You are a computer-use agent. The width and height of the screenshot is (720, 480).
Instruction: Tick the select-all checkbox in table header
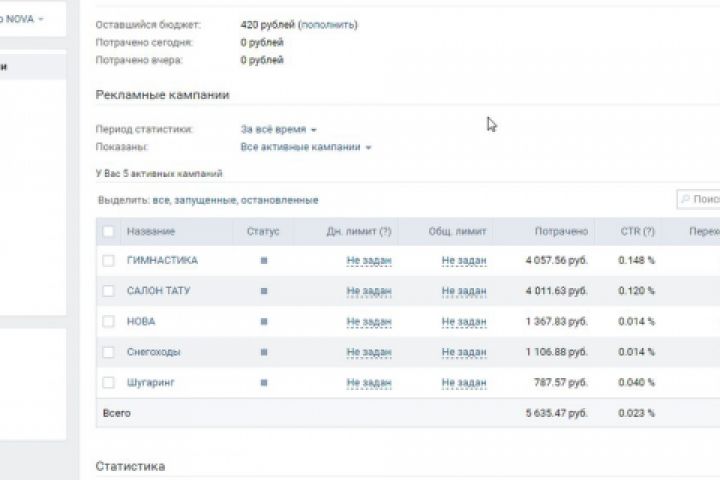click(x=108, y=232)
